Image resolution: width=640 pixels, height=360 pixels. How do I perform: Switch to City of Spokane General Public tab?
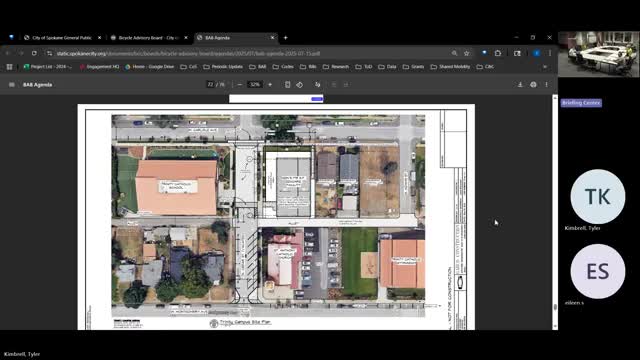[62, 38]
